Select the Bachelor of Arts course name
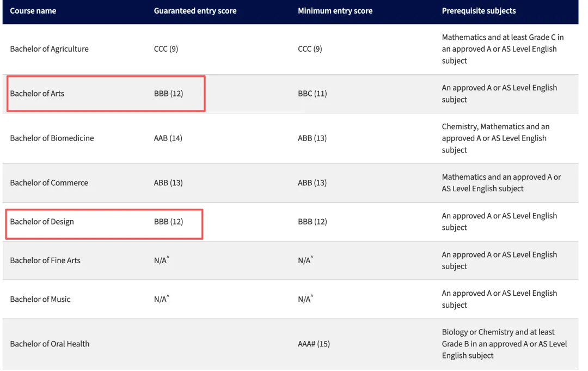Image resolution: width=588 pixels, height=371 pixels. [x=37, y=93]
